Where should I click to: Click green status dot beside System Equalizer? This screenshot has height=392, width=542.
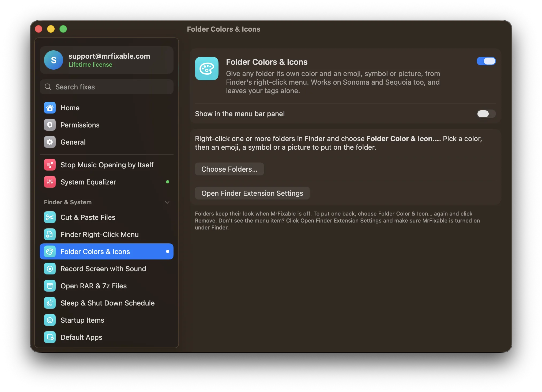[168, 182]
